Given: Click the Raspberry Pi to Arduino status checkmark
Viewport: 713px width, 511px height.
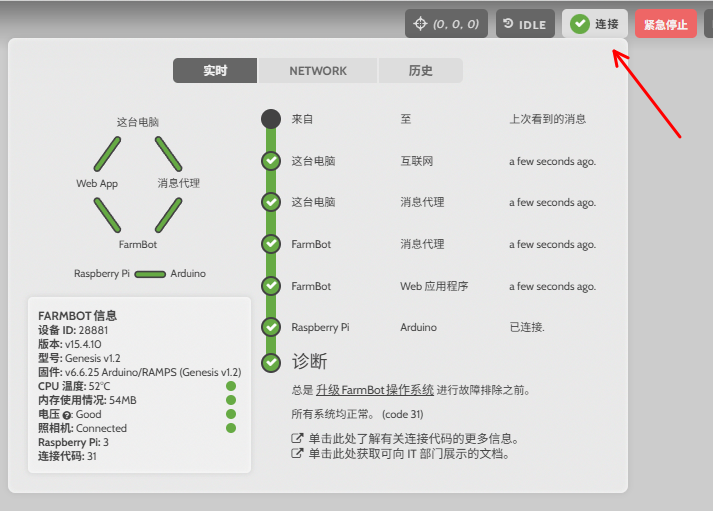Looking at the screenshot, I should 271,327.
